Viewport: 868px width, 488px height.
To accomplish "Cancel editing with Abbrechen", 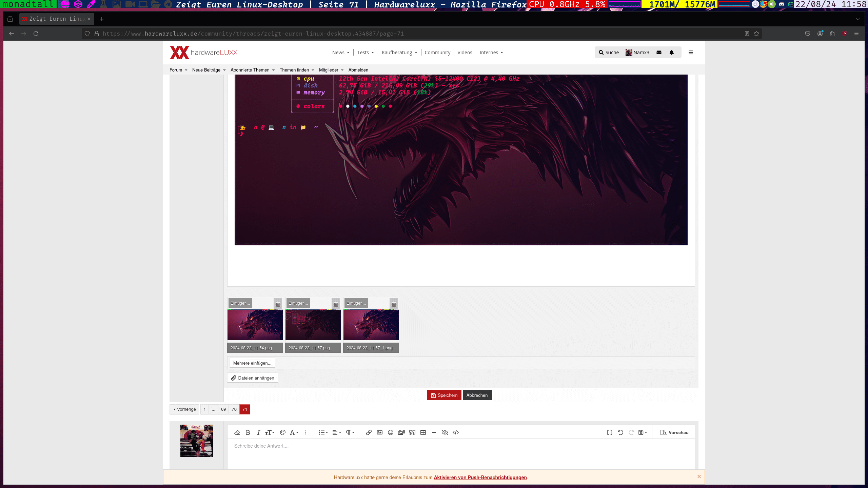I will [x=477, y=395].
